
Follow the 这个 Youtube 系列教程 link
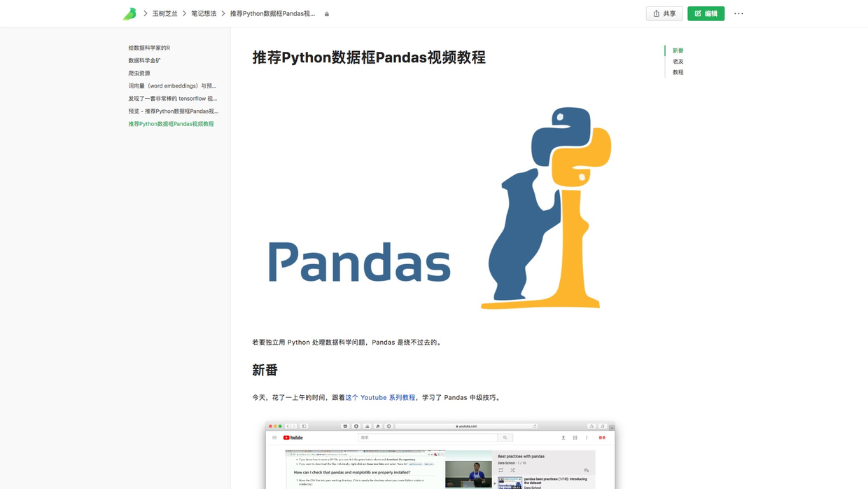tap(380, 398)
